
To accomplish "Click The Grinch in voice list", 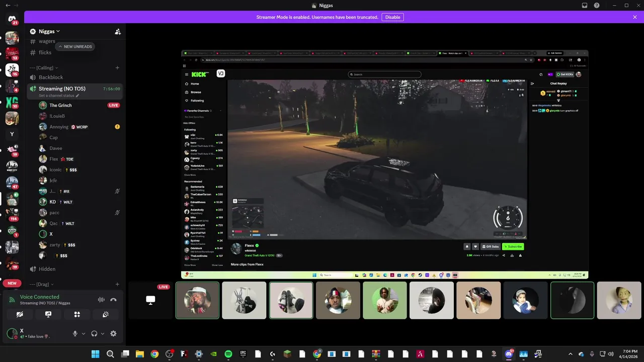I will (60, 106).
